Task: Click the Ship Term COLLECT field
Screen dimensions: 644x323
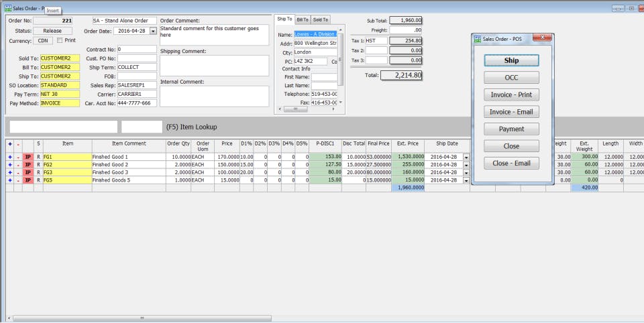Action: click(x=137, y=67)
